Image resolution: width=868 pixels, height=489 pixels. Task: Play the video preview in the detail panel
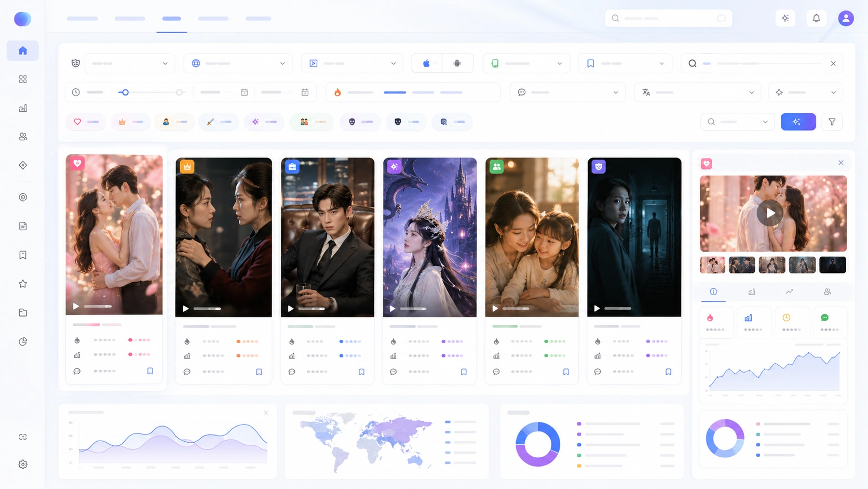770,213
